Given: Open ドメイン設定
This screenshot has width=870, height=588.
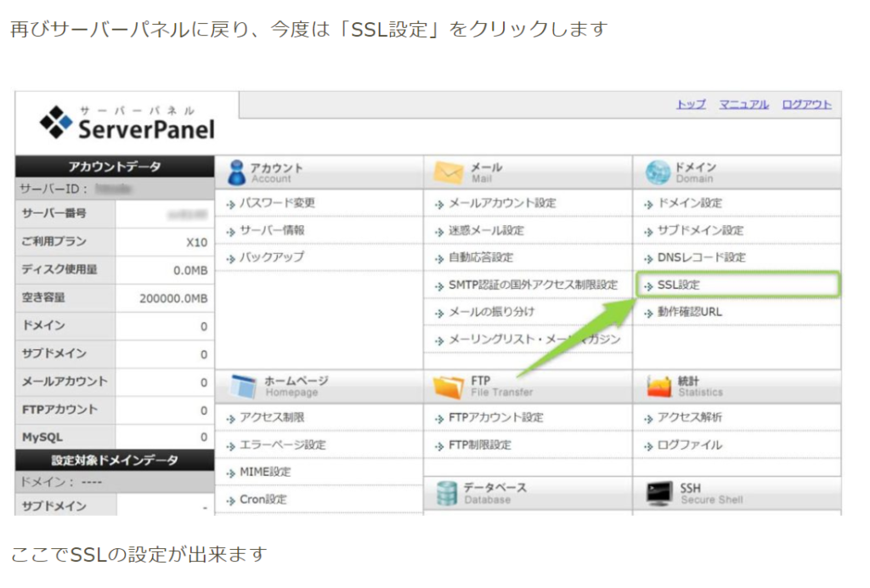Looking at the screenshot, I should (x=690, y=203).
